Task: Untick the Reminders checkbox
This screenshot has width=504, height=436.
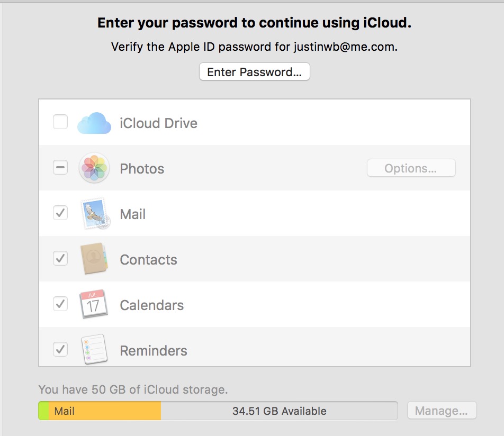Action: click(x=60, y=350)
